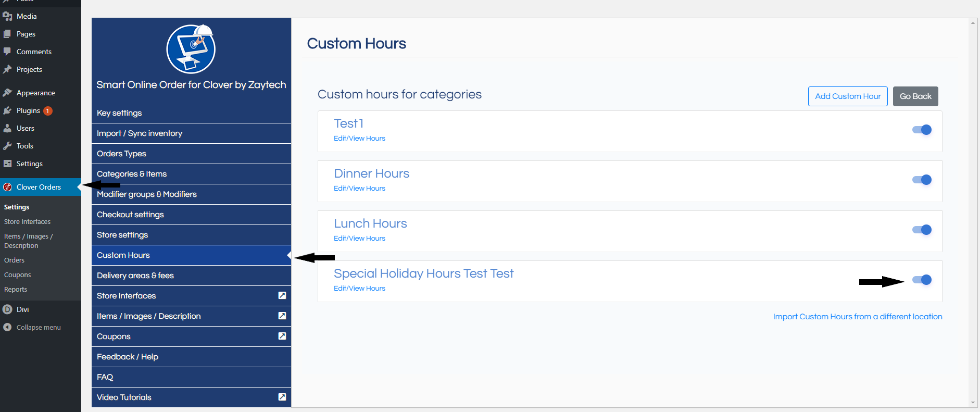Click scrollbar up arrow on right edge

click(x=973, y=23)
